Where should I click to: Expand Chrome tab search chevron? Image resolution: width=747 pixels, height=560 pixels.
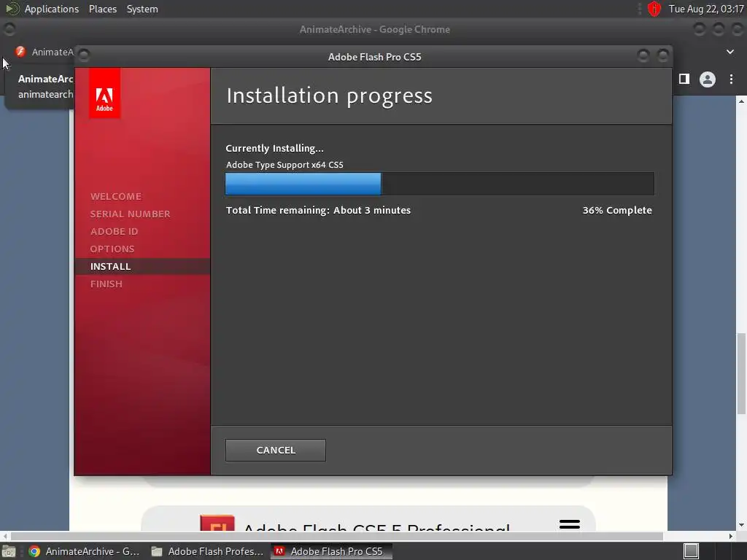[x=729, y=52]
